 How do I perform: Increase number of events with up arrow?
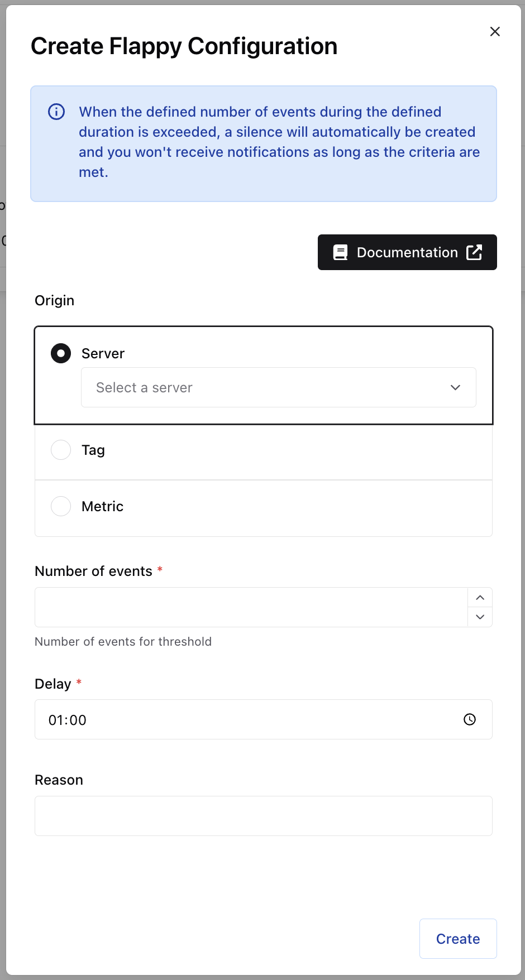point(480,598)
